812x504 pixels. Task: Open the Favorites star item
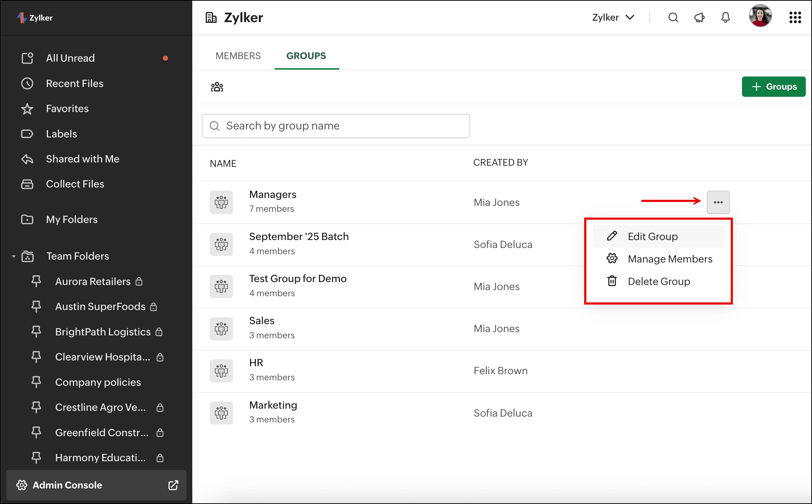click(67, 108)
